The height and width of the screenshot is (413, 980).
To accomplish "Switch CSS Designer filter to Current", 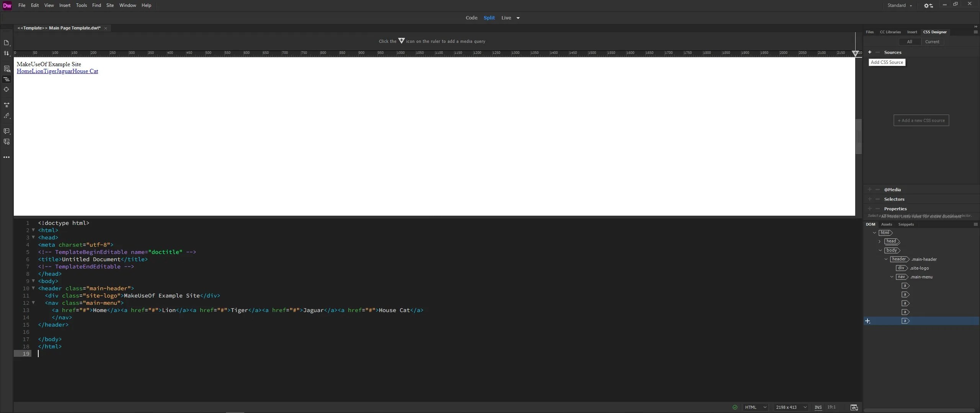I will (932, 42).
